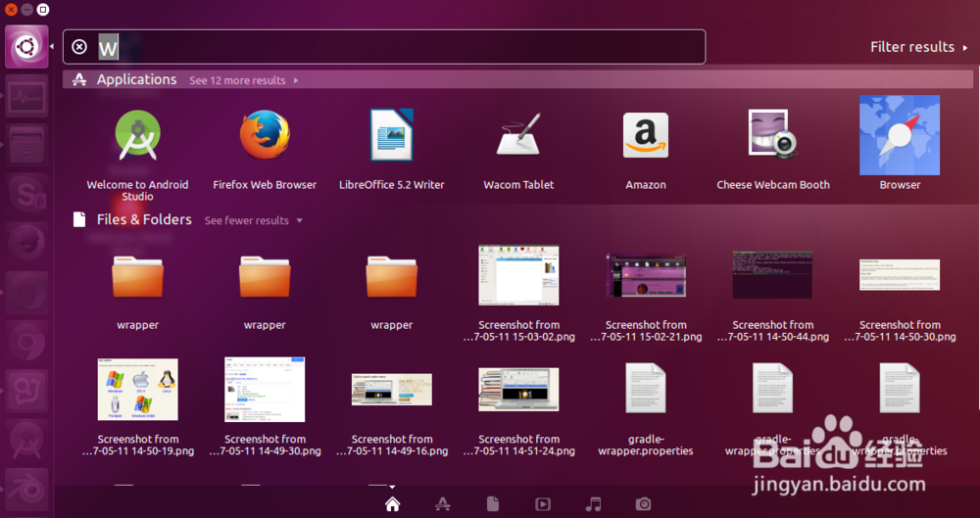Open LibreOffice 5.2 Writer
This screenshot has height=518, width=980.
point(391,150)
